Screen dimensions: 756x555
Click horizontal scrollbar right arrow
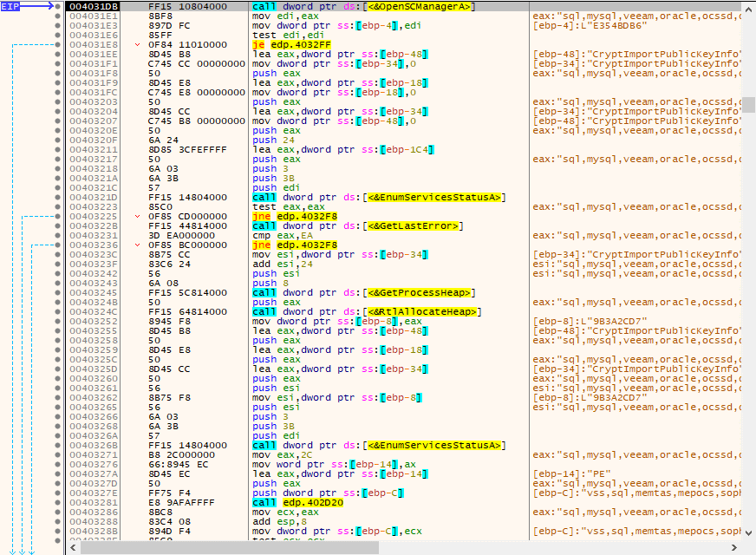pyautogui.click(x=734, y=547)
